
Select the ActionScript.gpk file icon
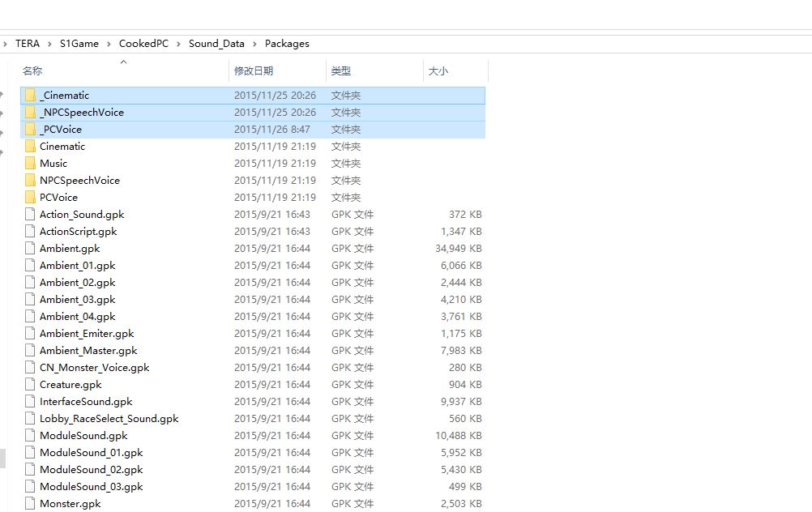coord(30,232)
